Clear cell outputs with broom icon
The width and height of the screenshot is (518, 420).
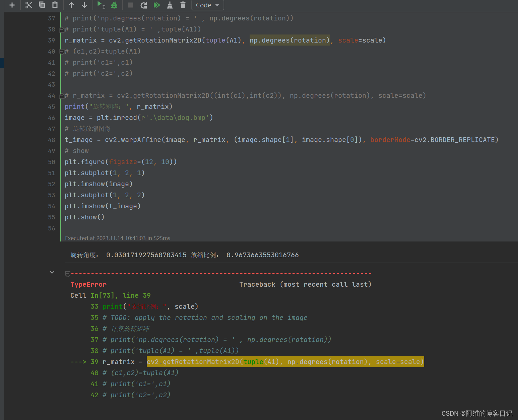[x=170, y=5]
